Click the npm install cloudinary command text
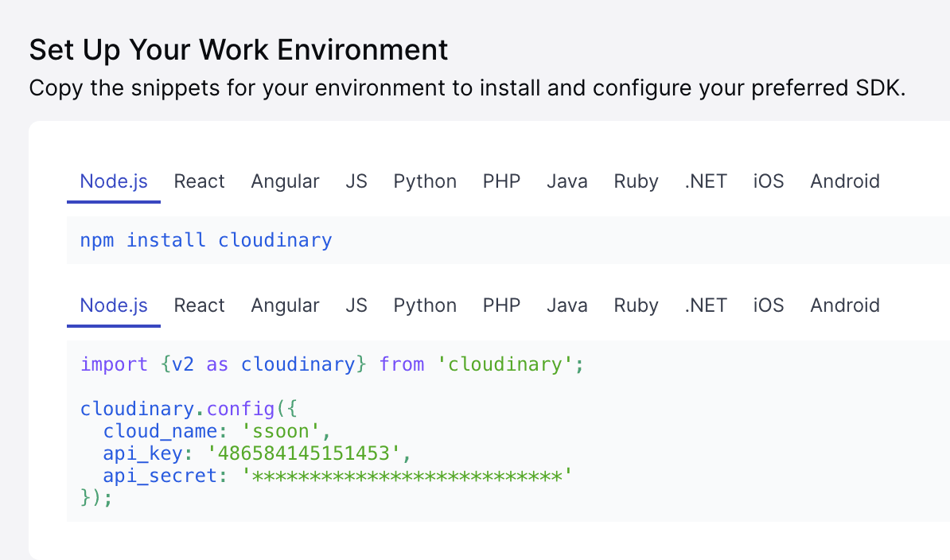The width and height of the screenshot is (950, 560). tap(206, 240)
